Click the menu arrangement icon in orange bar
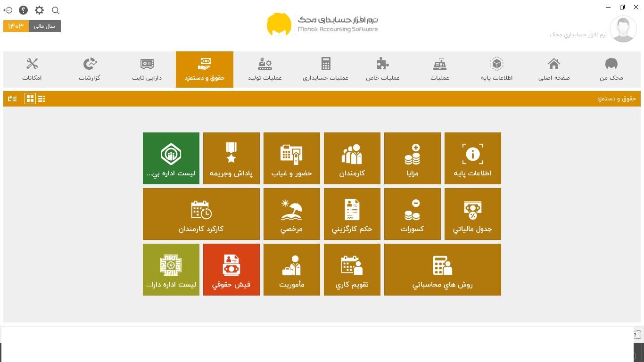 pos(12,99)
